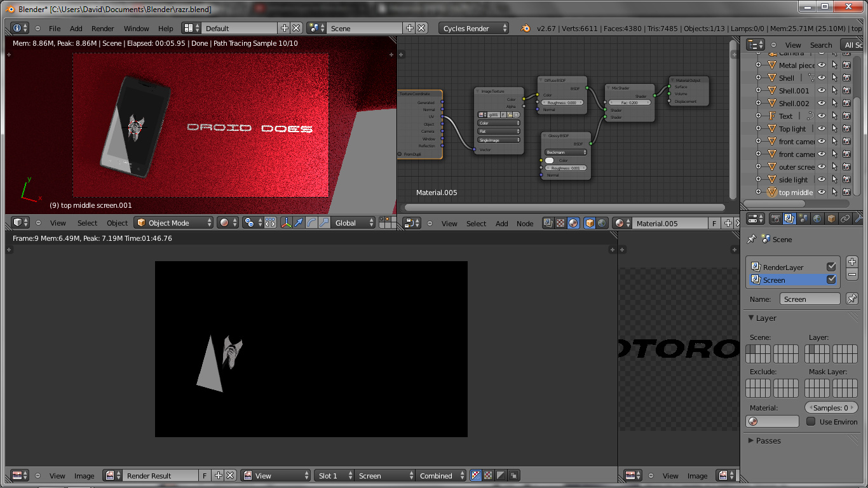Open the node editor Add menu
The image size is (868, 488).
pos(501,224)
